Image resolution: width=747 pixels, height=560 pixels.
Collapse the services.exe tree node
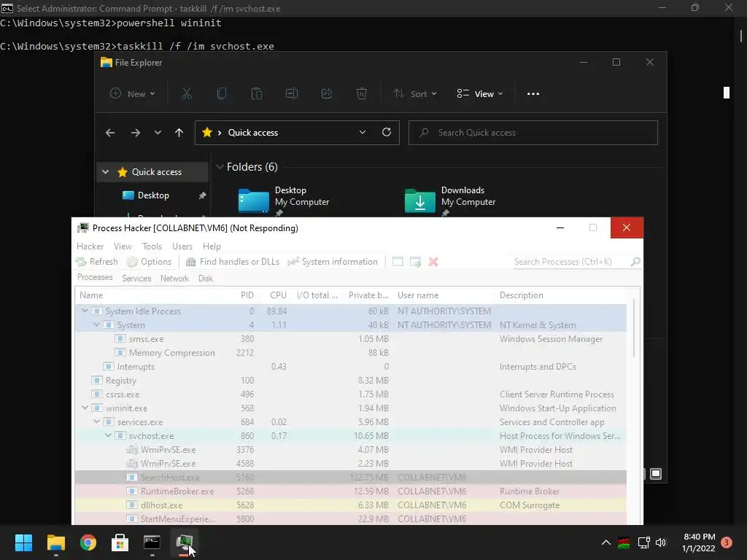[97, 421]
